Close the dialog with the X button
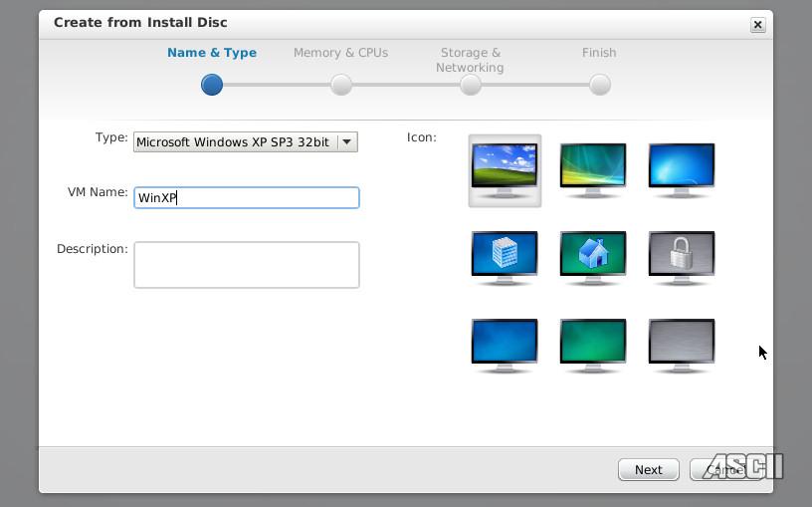812x507 pixels. pos(757,24)
